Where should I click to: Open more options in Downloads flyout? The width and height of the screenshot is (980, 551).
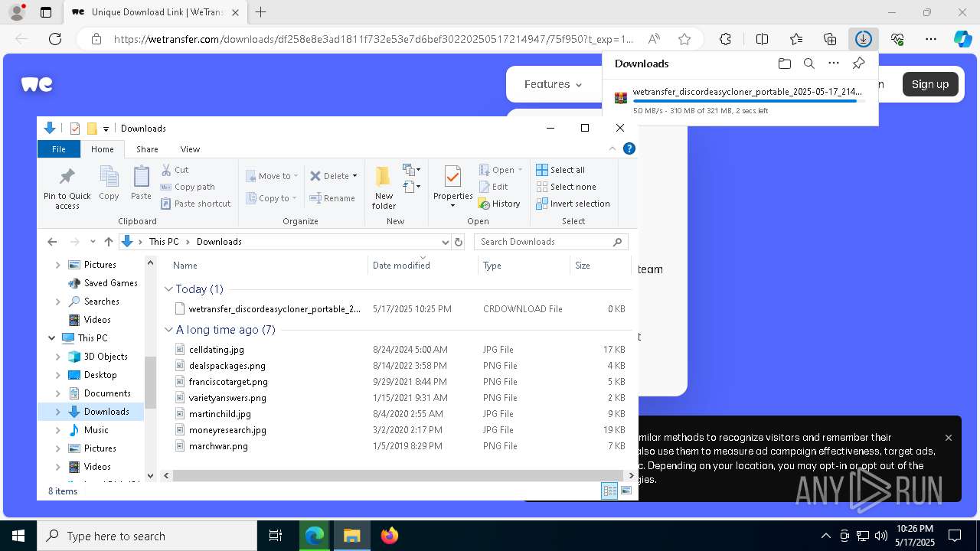coord(834,64)
